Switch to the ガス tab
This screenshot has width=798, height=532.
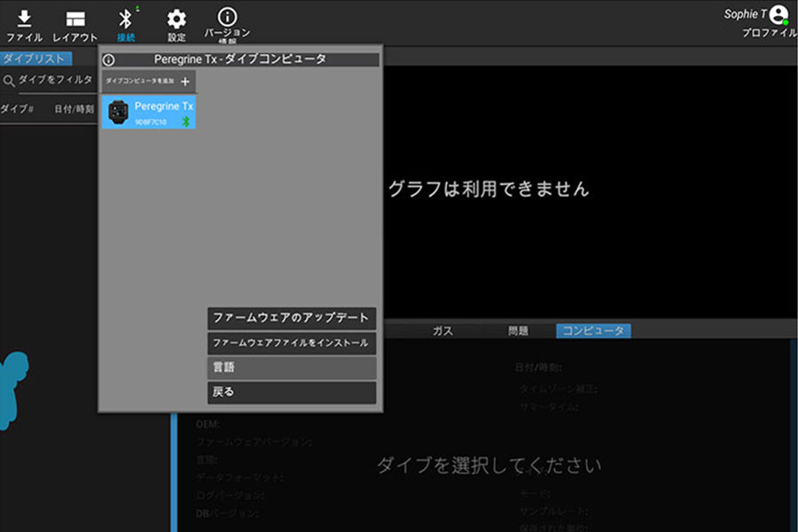pyautogui.click(x=442, y=331)
